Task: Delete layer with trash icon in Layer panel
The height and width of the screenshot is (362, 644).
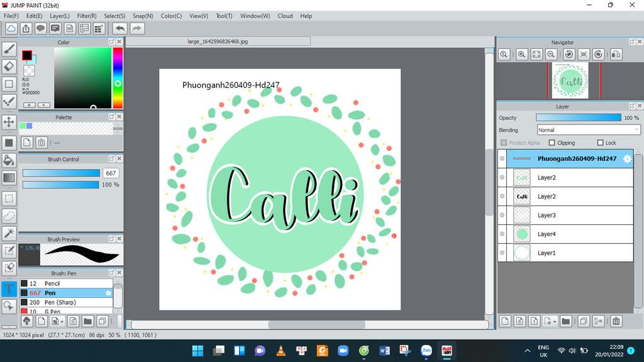Action: tap(616, 321)
